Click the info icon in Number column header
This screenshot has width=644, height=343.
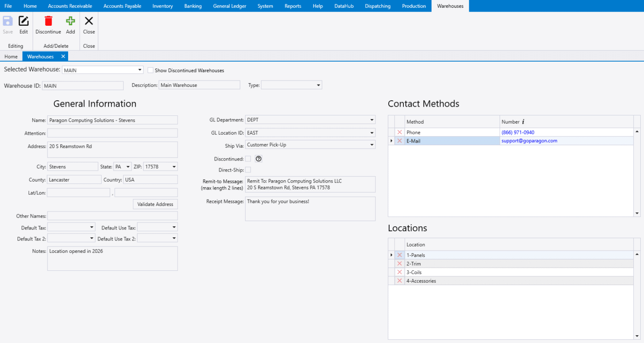(523, 122)
